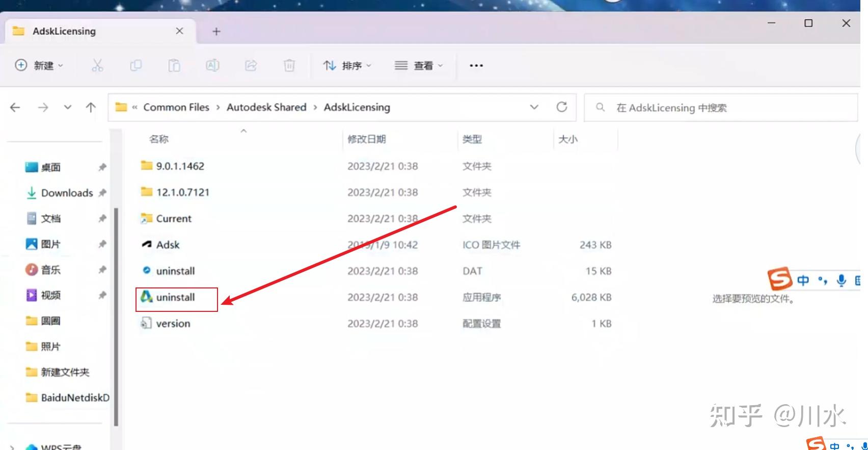Open Downloads in sidebar
This screenshot has height=450, width=868.
pos(60,193)
